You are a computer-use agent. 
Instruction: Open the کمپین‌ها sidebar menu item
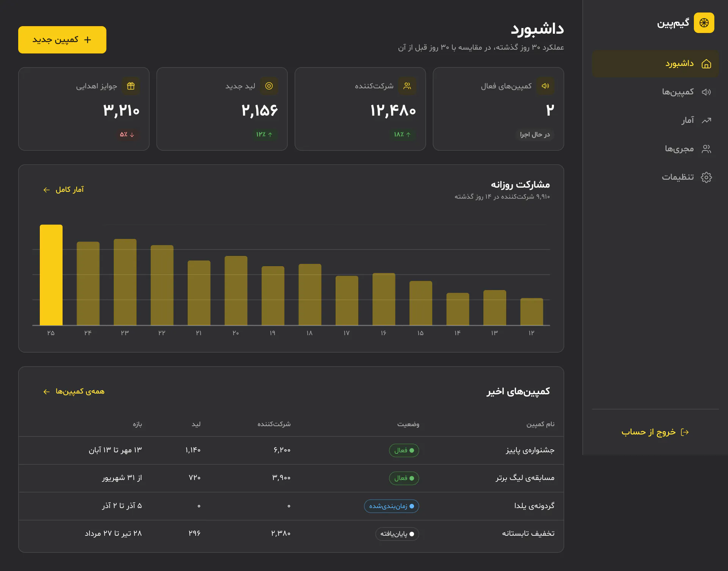tap(655, 92)
